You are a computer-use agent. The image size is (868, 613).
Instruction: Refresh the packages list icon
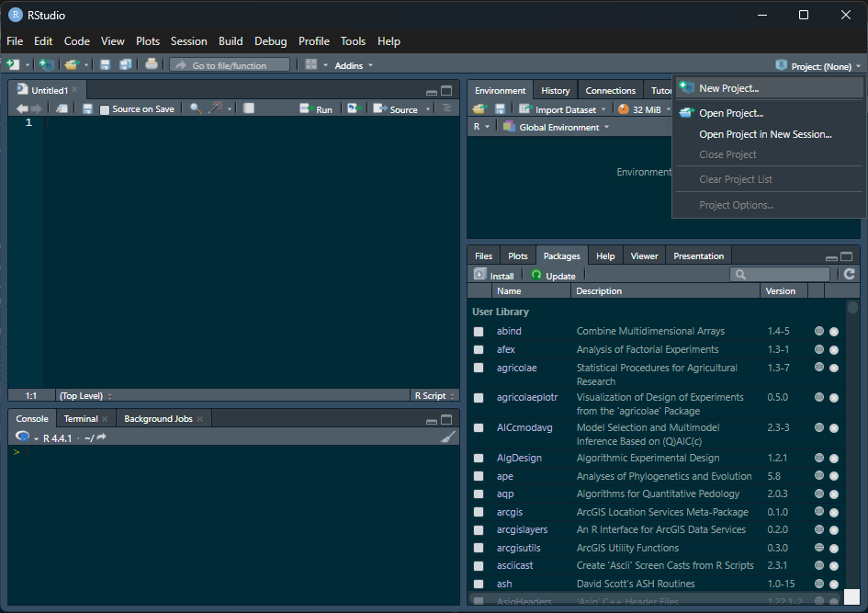point(850,275)
